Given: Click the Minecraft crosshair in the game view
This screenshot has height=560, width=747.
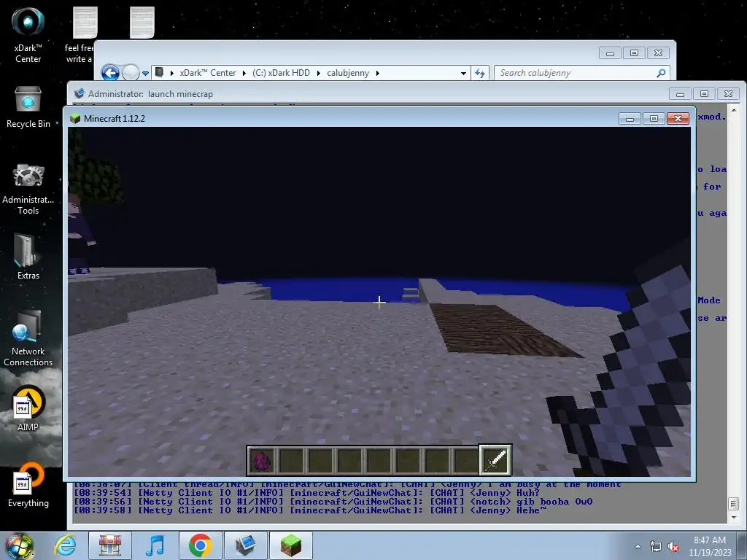Looking at the screenshot, I should (379, 302).
